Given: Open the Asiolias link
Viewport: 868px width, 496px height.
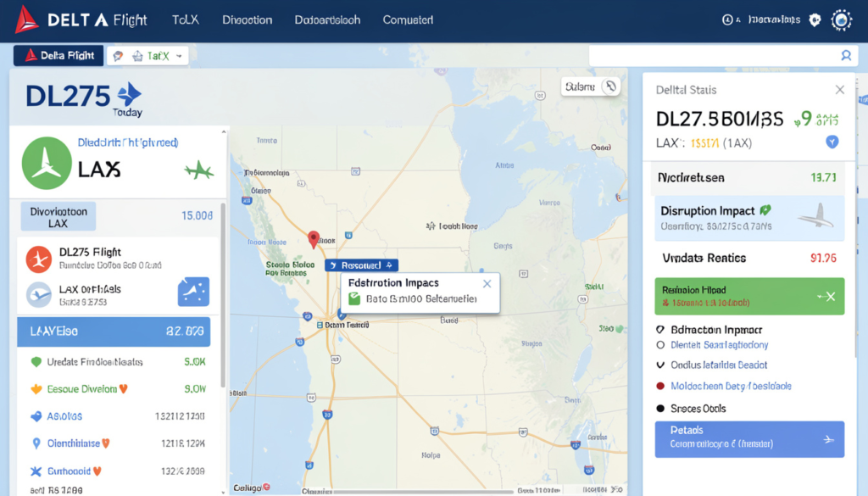Looking at the screenshot, I should pos(64,416).
